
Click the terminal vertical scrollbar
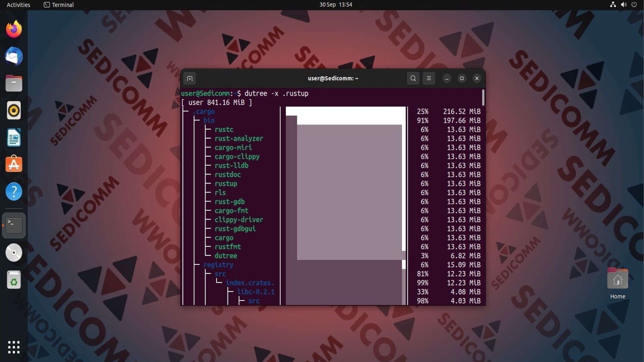point(483,98)
